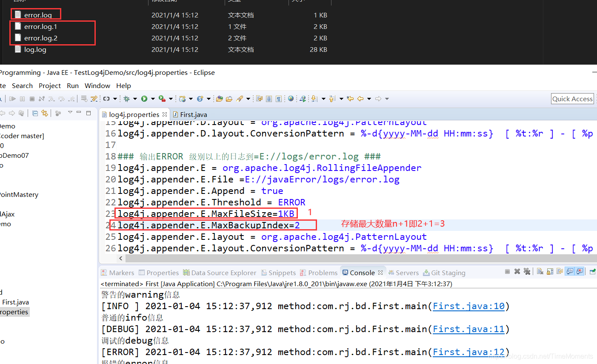Click the Step Return toolbar icon

[x=72, y=99]
